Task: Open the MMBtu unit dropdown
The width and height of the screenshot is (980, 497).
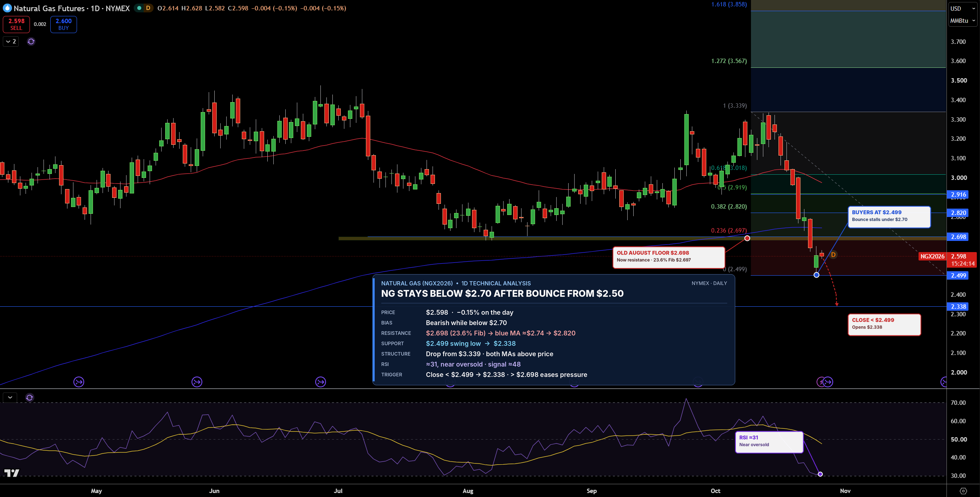Action: [x=962, y=20]
